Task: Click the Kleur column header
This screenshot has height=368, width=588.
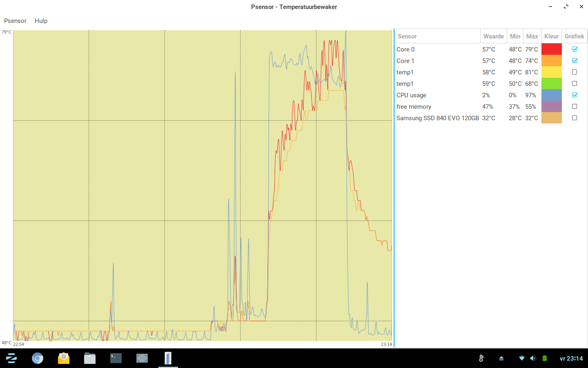Action: [x=551, y=36]
